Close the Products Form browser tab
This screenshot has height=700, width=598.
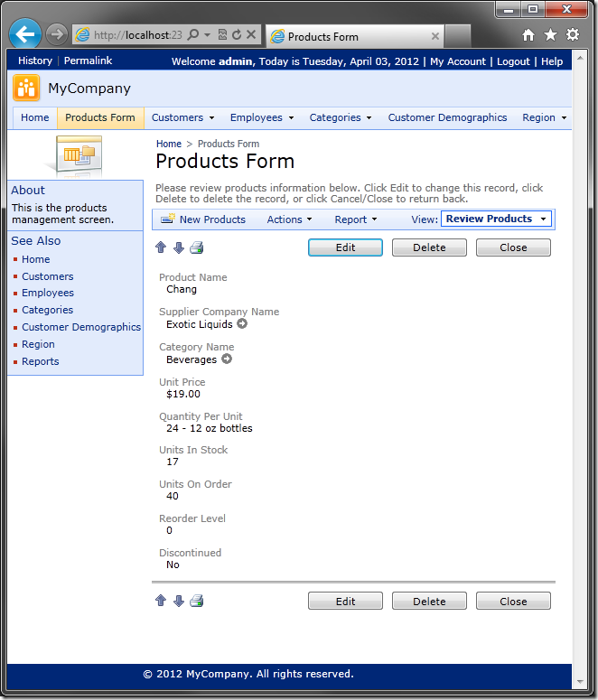435,37
